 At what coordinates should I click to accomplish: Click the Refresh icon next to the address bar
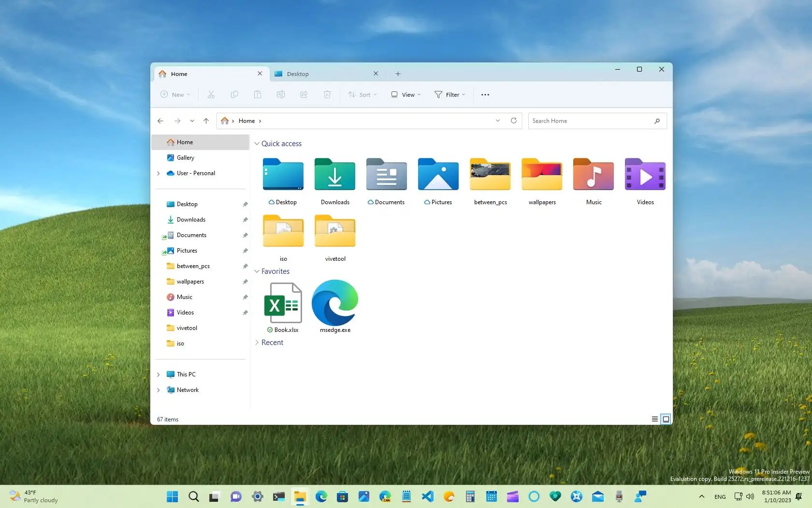coord(514,120)
